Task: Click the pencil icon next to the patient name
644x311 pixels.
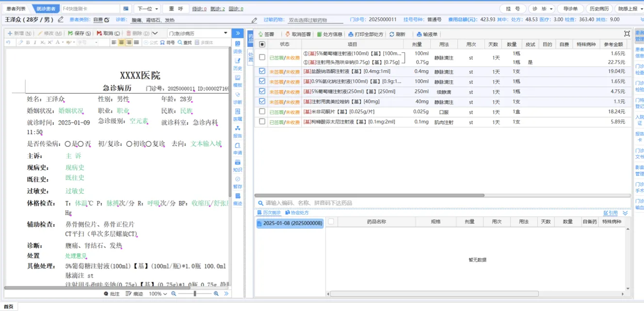Action: (61, 20)
